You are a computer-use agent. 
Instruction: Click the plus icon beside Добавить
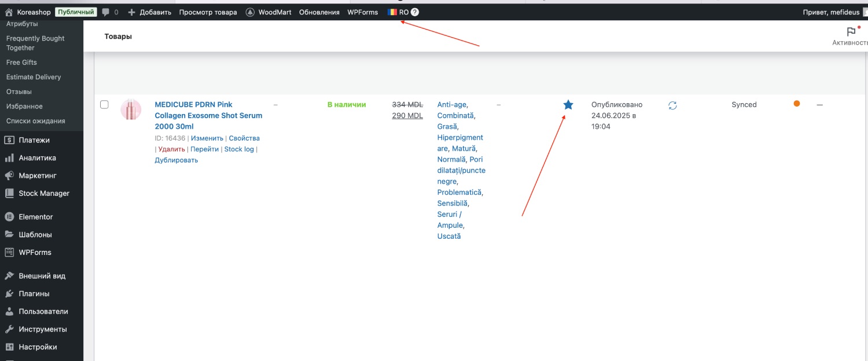point(131,12)
